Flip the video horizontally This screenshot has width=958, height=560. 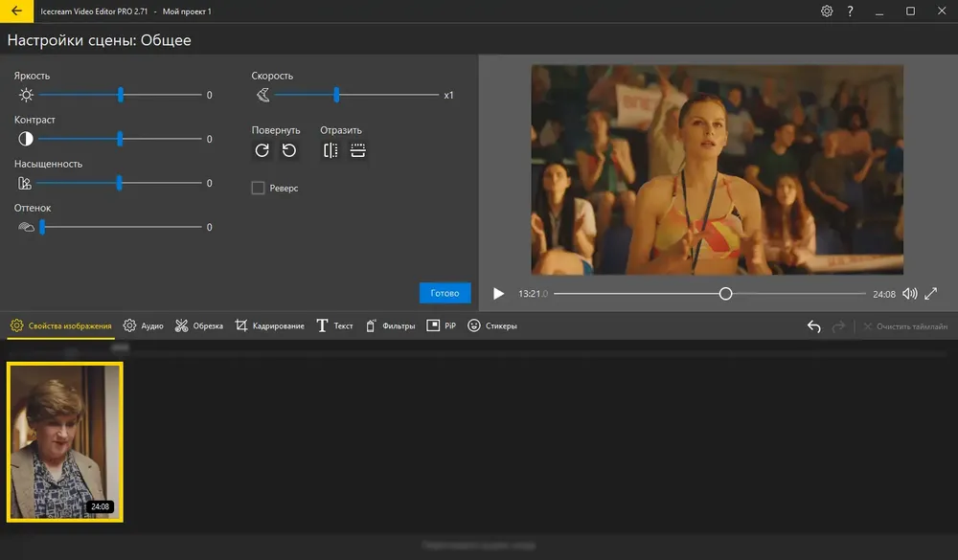click(331, 150)
